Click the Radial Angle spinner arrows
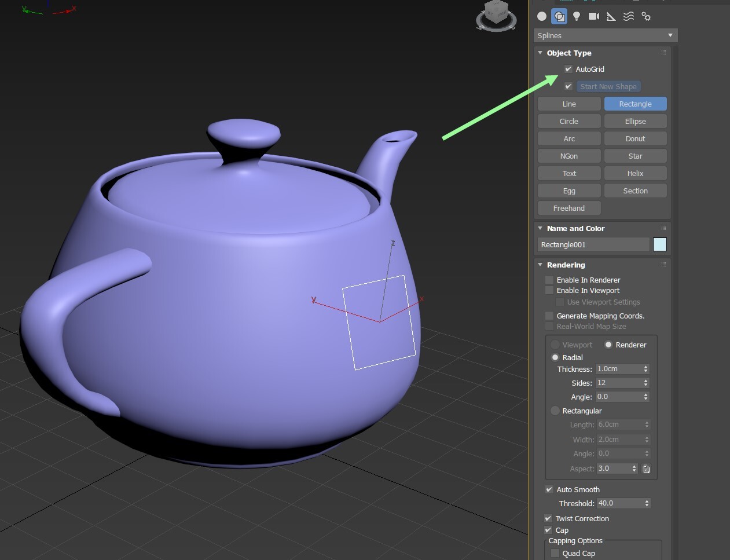The width and height of the screenshot is (730, 560). [646, 397]
